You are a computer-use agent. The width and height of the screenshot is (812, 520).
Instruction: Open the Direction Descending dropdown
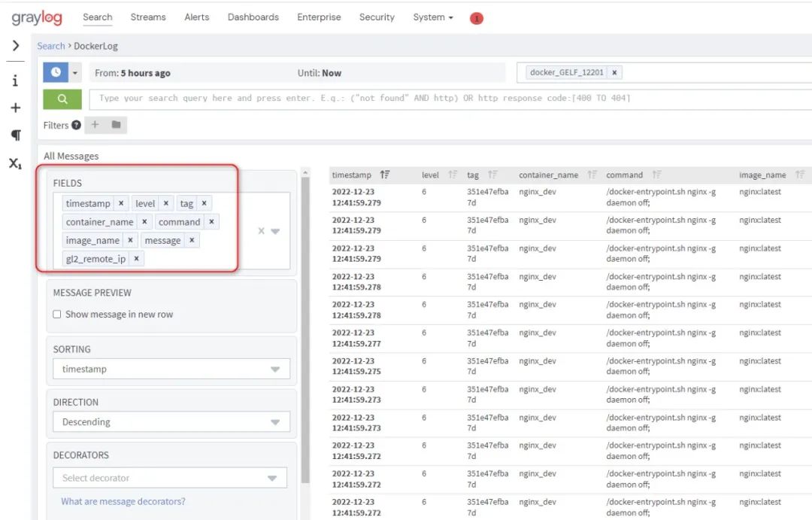(x=171, y=422)
